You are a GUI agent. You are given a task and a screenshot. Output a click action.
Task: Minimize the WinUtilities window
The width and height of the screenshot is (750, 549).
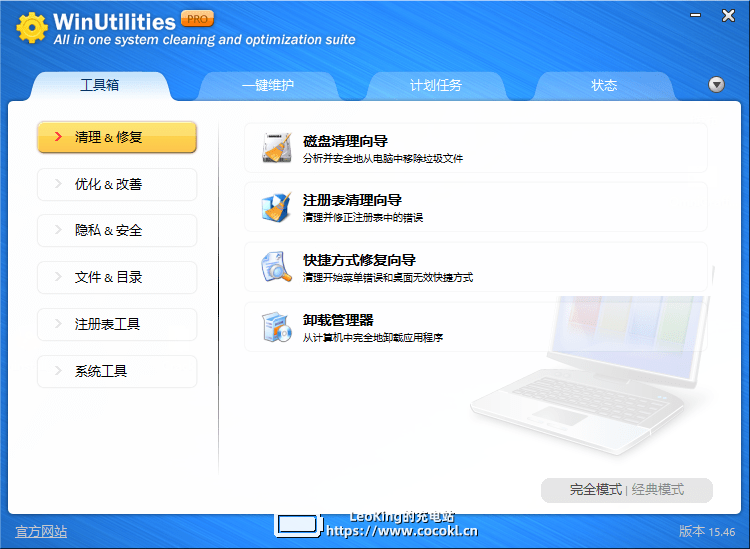click(x=695, y=16)
